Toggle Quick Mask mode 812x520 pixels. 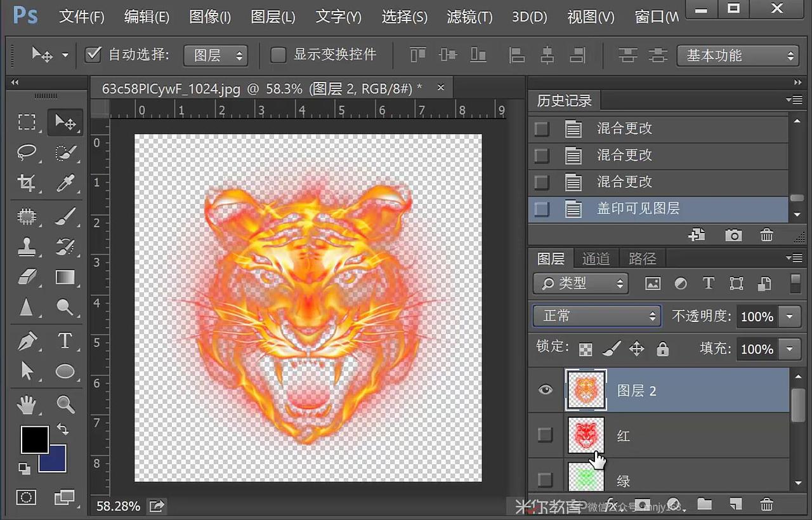(27, 497)
